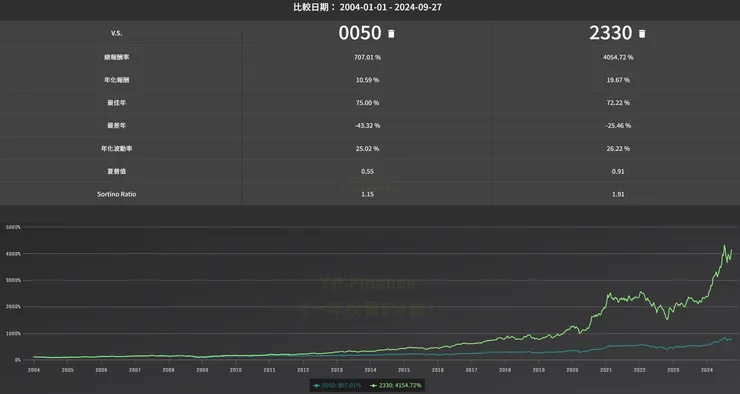The image size is (740, 394).
Task: Click Sortino value 1.15
Action: (x=367, y=194)
